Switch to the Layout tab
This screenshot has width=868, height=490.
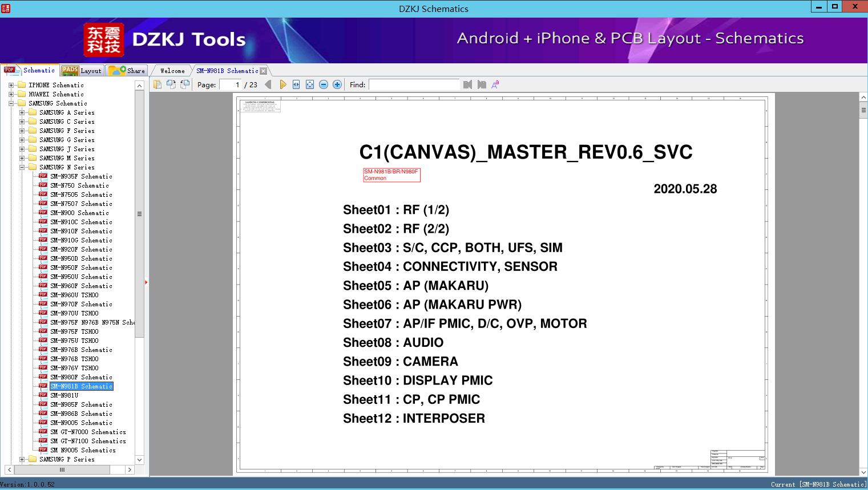click(82, 71)
